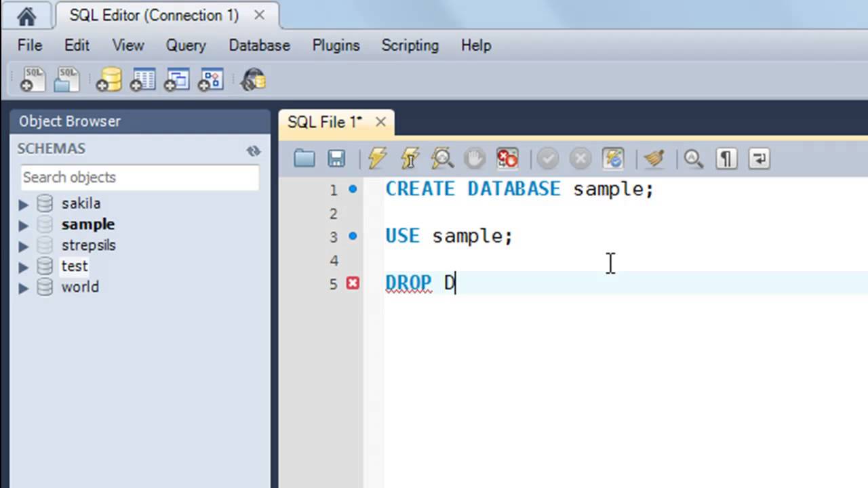Save the script to file
Screen dimensions: 868x488
point(336,159)
